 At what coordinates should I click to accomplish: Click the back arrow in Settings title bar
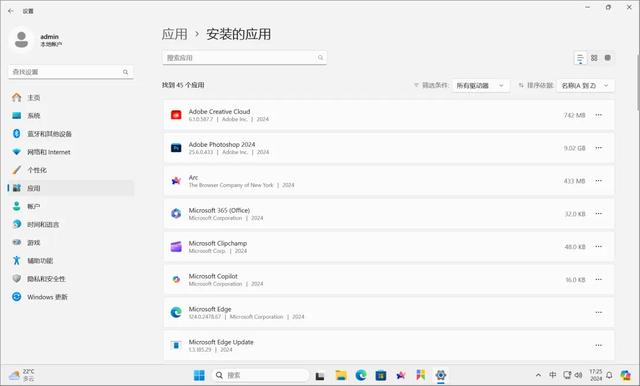(x=11, y=11)
